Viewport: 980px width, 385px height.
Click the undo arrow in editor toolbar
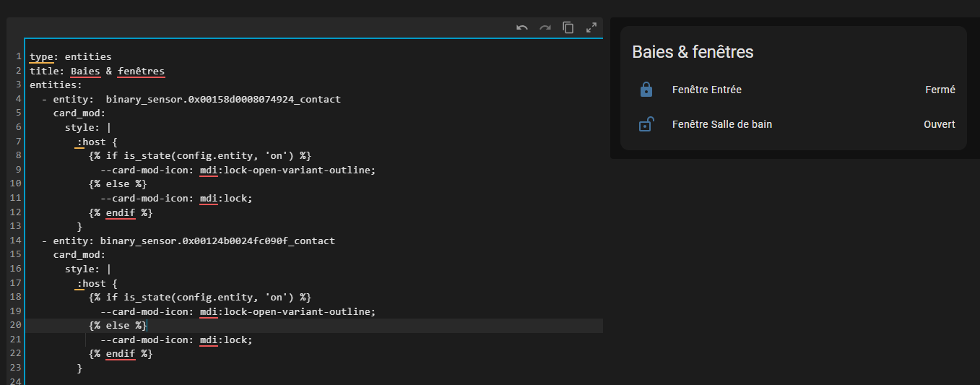click(522, 27)
